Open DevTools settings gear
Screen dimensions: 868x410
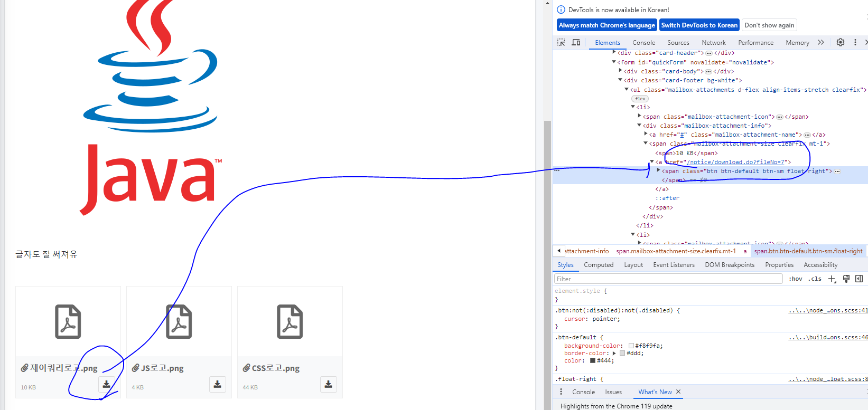coord(841,42)
